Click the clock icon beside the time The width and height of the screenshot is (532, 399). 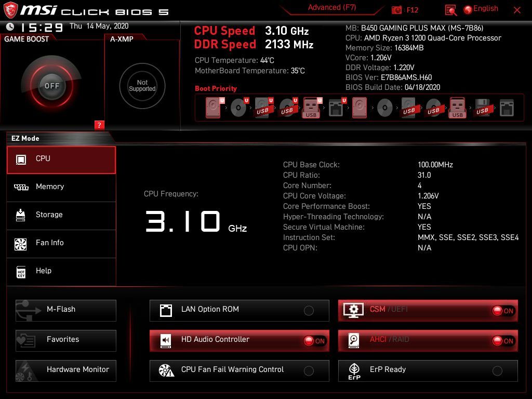coord(10,26)
